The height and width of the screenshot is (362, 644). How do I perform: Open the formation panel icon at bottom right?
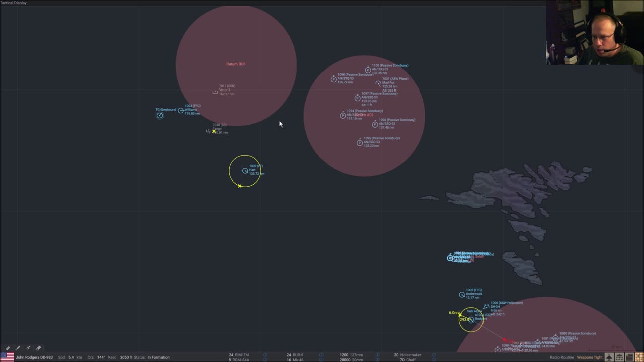(619, 357)
